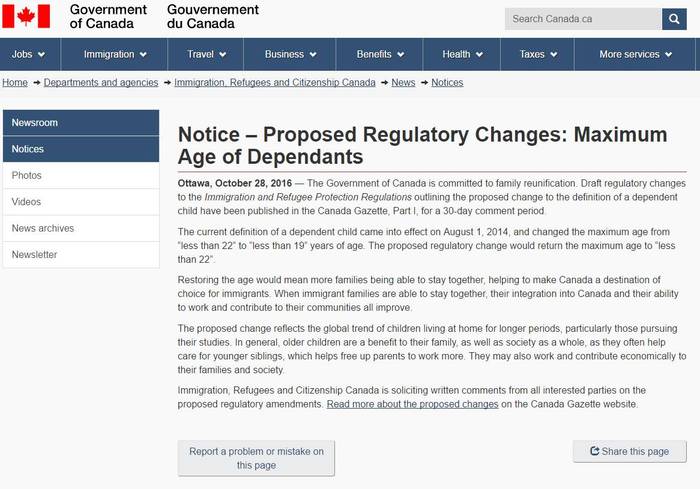Select Newsroom in the sidebar

pyautogui.click(x=81, y=122)
